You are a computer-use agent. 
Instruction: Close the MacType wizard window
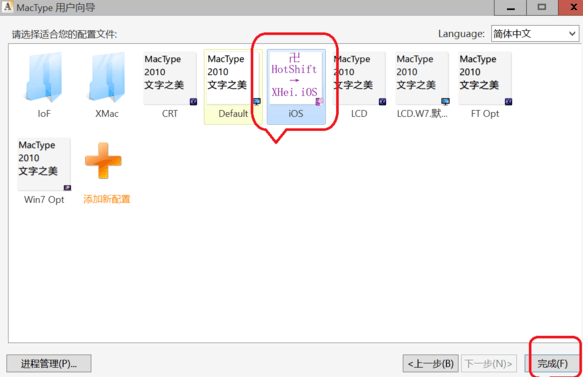point(571,7)
